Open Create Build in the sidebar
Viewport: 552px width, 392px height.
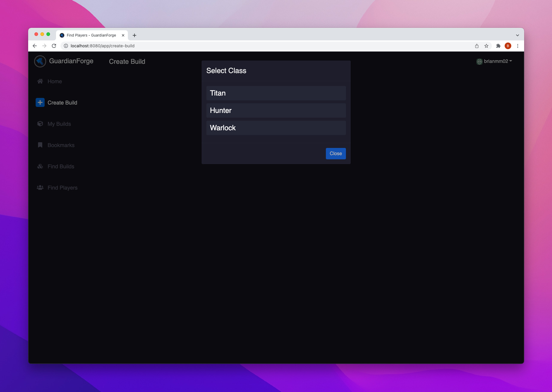point(62,103)
